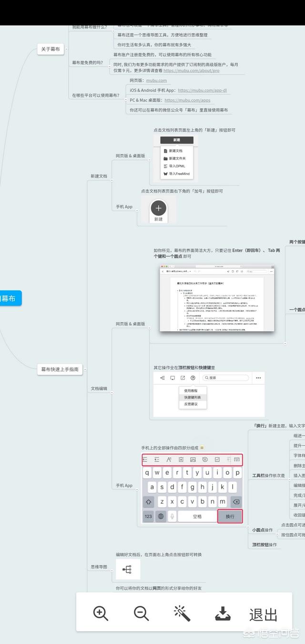Click the share export icon in top bar

(183, 378)
